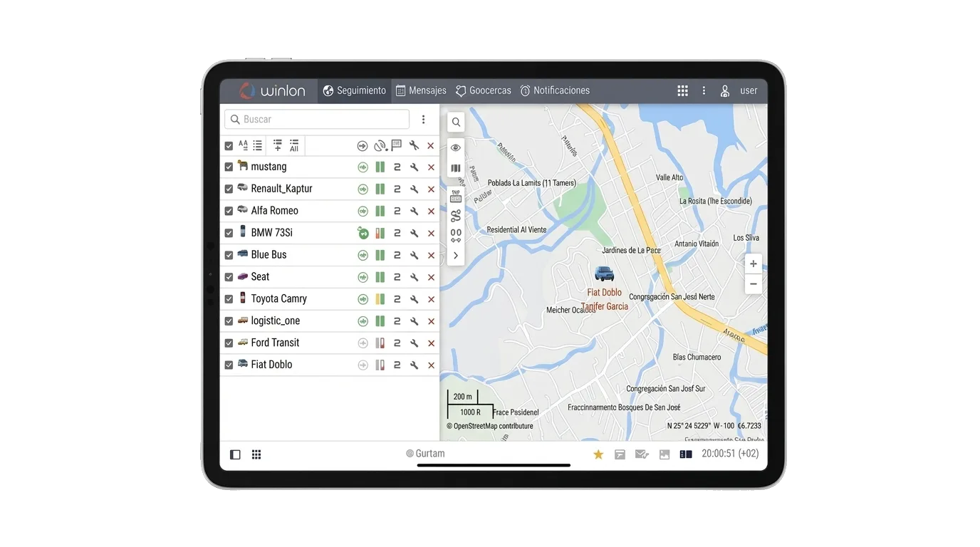Screen dimensions: 980x547
Task: Open the Notificaciones tab
Action: (554, 90)
